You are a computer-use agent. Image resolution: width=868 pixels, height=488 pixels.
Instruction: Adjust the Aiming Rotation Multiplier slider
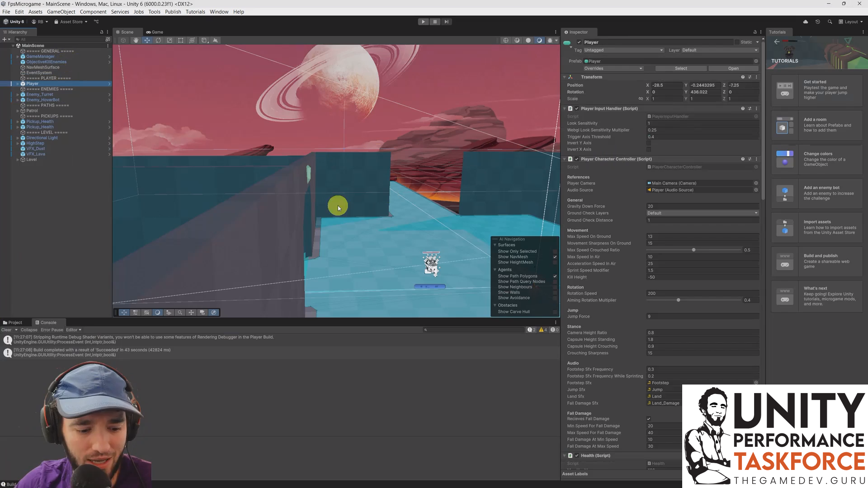(678, 300)
